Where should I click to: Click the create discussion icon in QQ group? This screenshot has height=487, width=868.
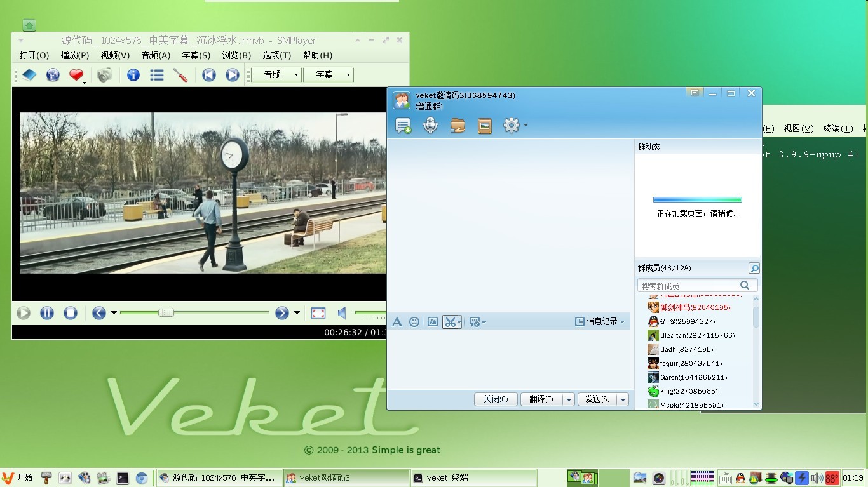(403, 126)
